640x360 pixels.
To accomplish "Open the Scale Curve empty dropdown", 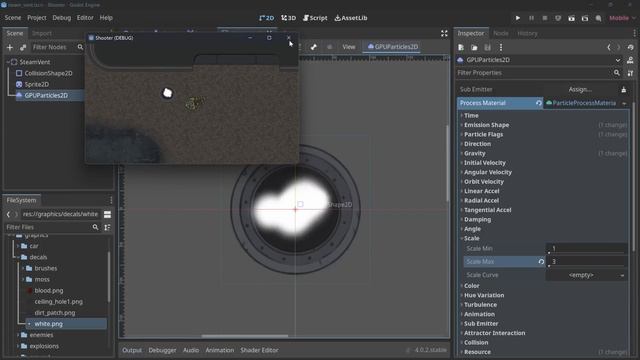I will (587, 275).
